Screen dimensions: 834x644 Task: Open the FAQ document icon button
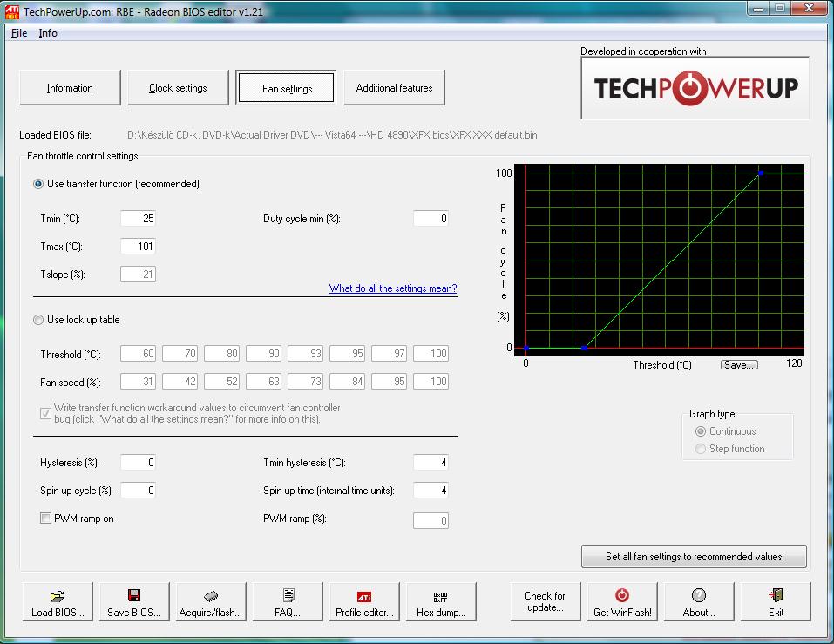tap(288, 601)
